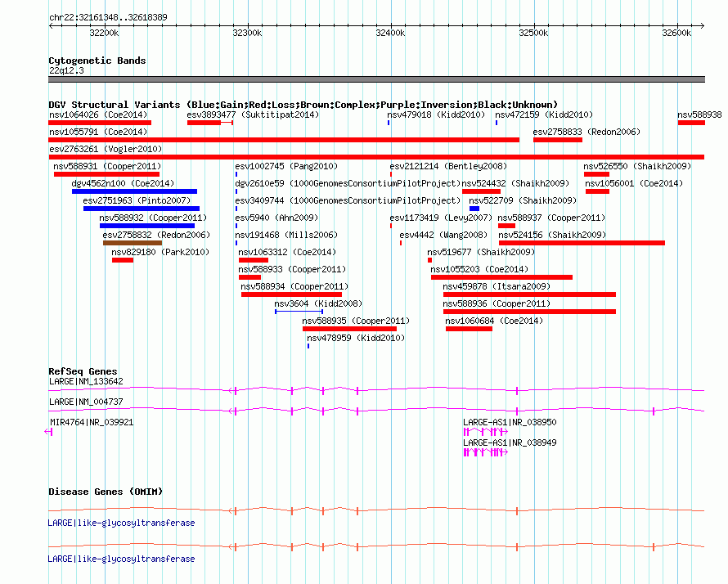Click the nsv1055791 (Coe2014) label
The image size is (728, 584).
[x=98, y=132]
